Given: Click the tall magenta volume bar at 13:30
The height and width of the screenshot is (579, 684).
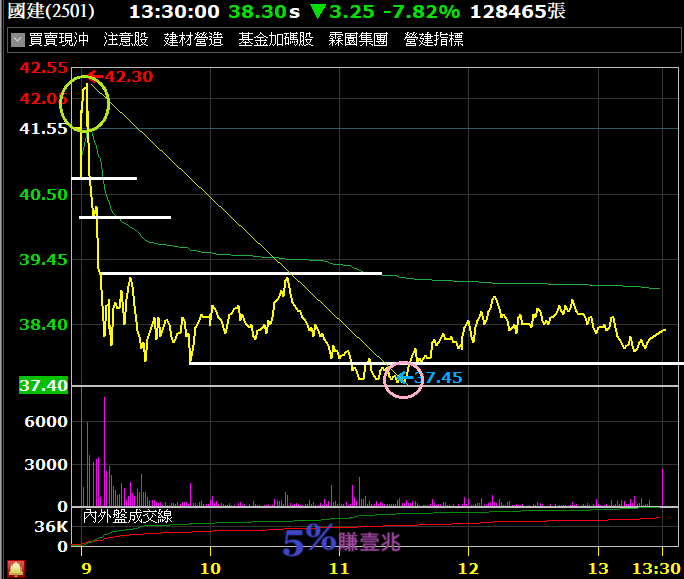Looking at the screenshot, I should tap(662, 488).
